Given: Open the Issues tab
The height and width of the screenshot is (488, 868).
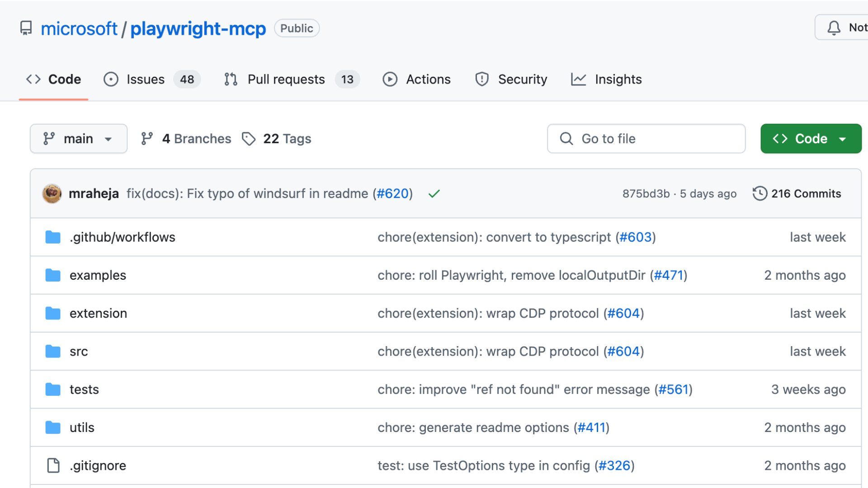Looking at the screenshot, I should point(146,79).
